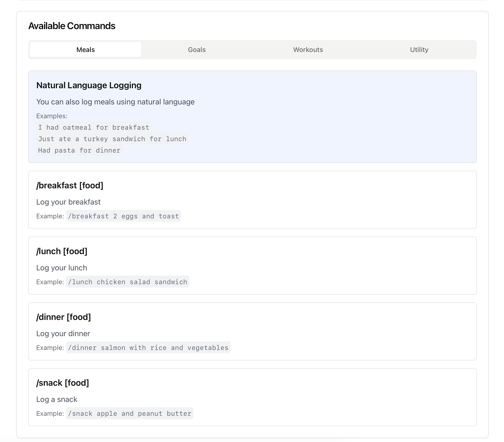Switch to the Utility tab

419,50
